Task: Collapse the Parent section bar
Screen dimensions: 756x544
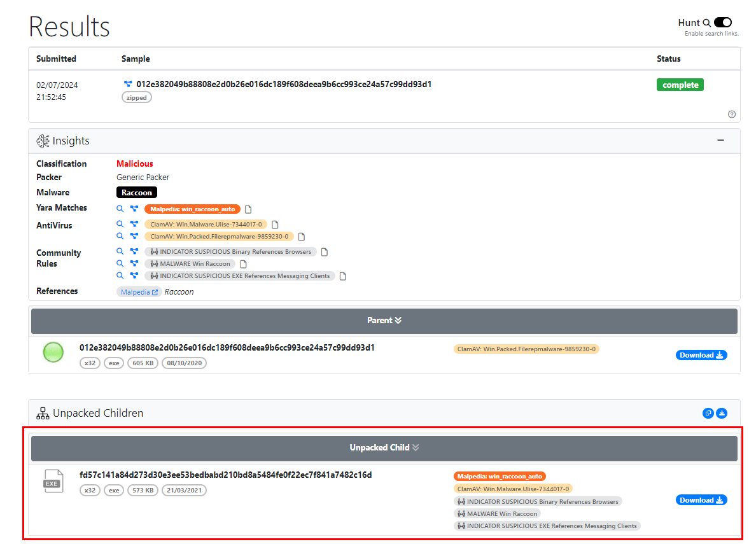Action: click(384, 321)
